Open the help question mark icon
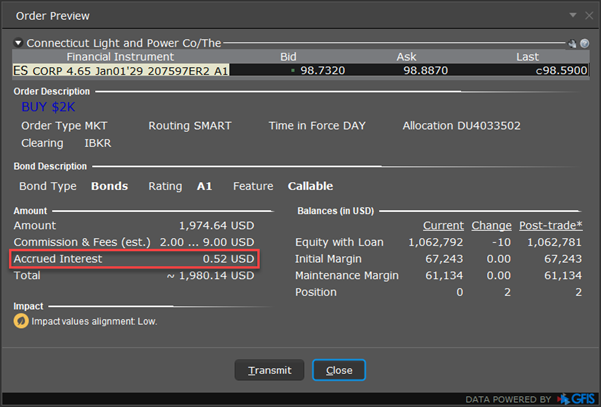The height and width of the screenshot is (407, 601). [584, 43]
